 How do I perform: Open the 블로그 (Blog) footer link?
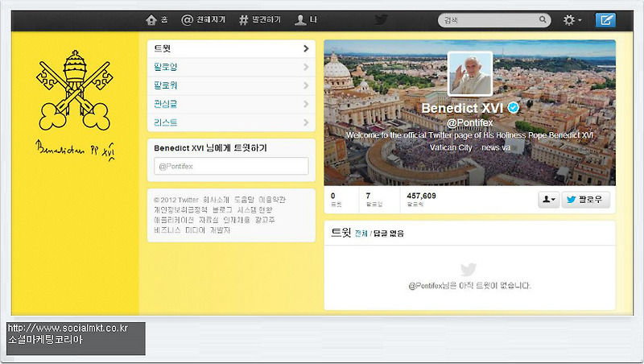click(222, 209)
